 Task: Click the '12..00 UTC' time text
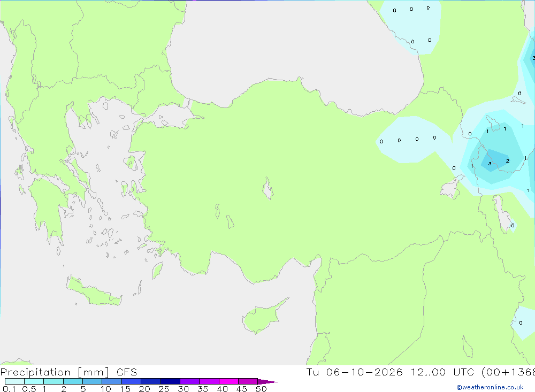coord(442,372)
